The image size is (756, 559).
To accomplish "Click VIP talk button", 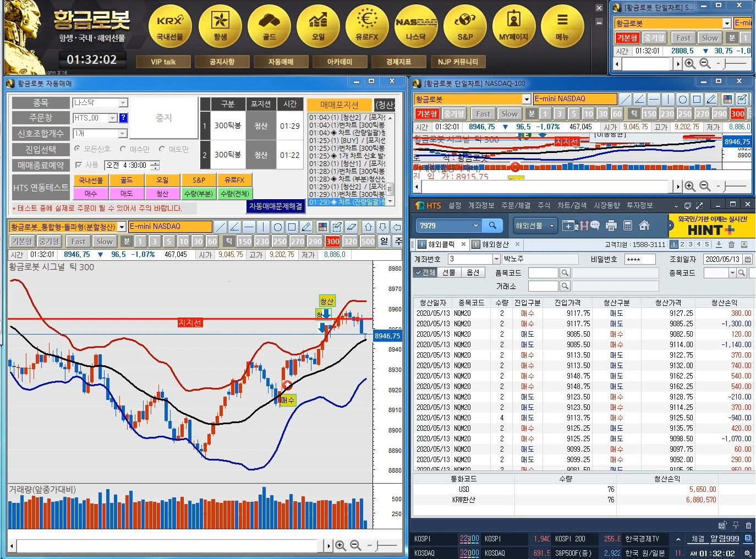I will click(163, 62).
